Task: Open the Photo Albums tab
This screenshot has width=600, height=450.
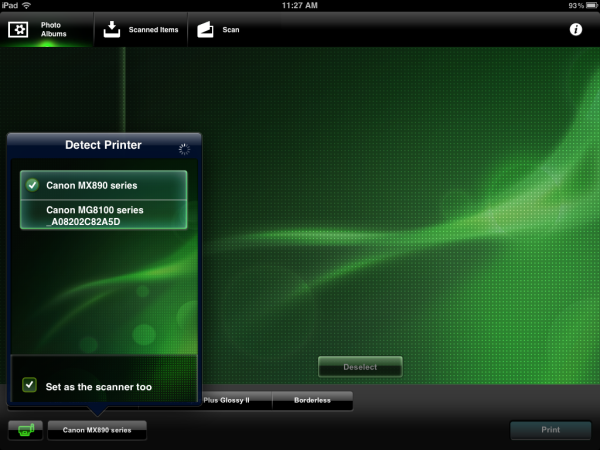Action: tap(46, 29)
